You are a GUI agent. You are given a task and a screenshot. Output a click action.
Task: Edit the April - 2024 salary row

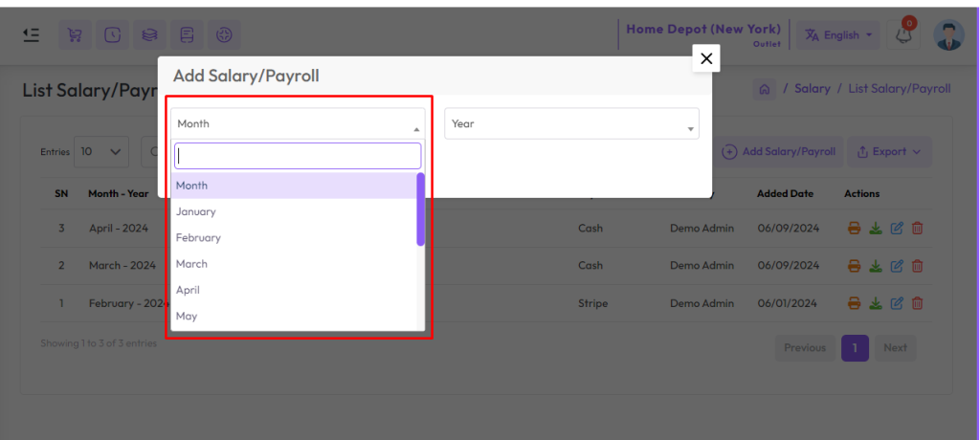tap(897, 228)
